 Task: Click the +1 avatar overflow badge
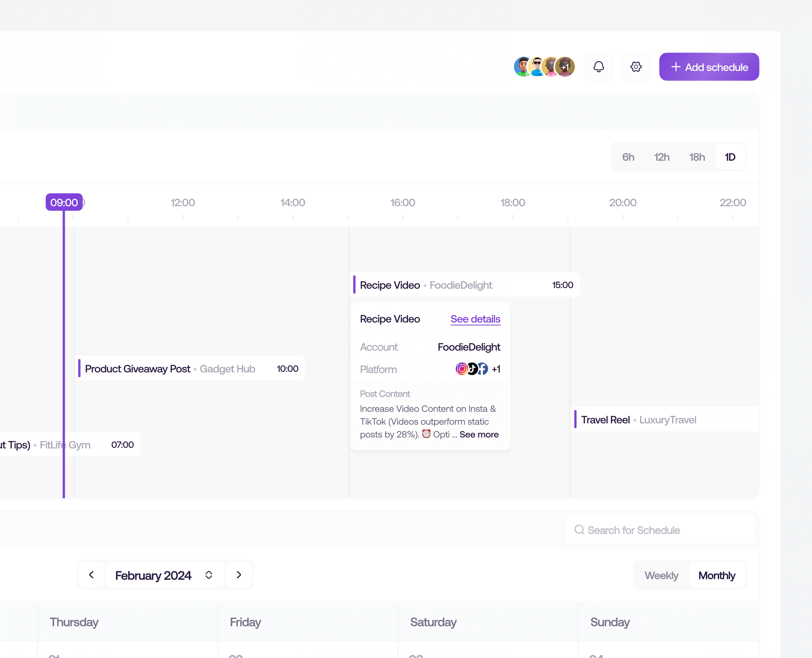pyautogui.click(x=565, y=67)
